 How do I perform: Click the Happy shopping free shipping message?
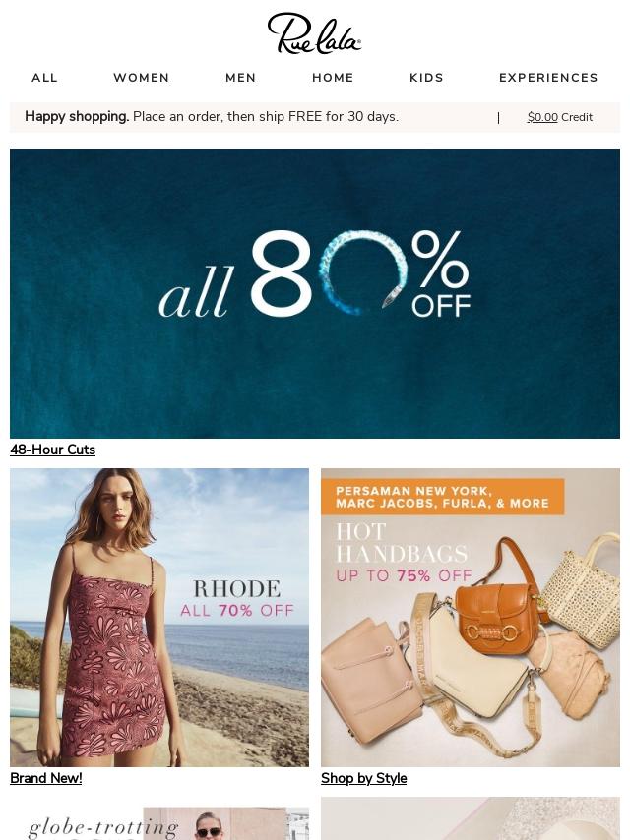pyautogui.click(x=212, y=117)
